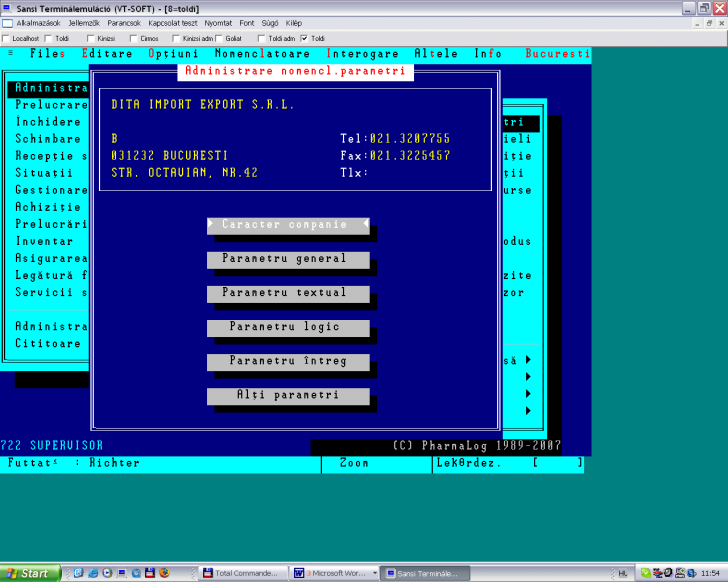Open the Info terminal menu
Image resolution: width=728 pixels, height=582 pixels.
(488, 54)
